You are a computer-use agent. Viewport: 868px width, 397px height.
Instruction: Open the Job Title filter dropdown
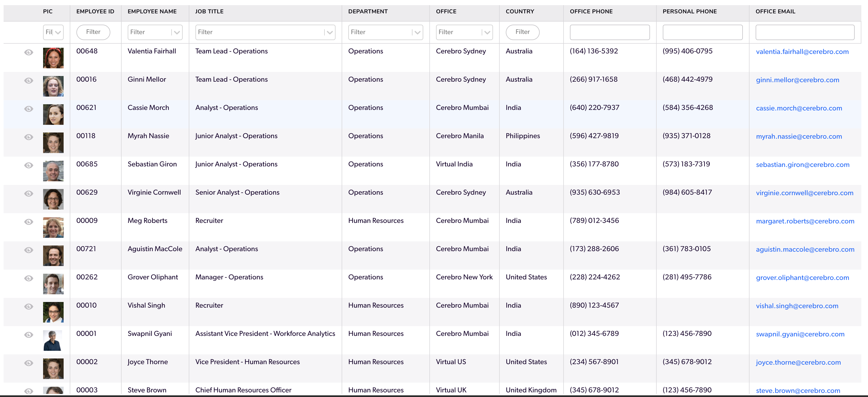[x=329, y=32]
